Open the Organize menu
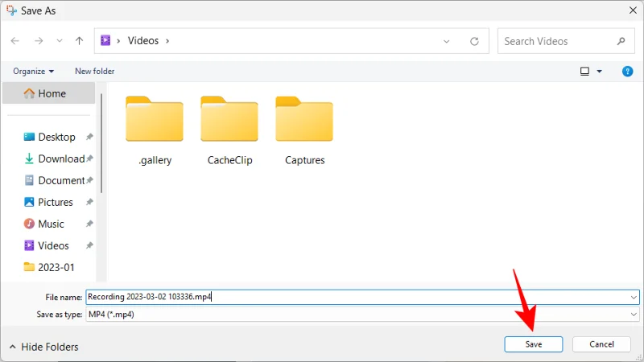This screenshot has height=362, width=644. [x=33, y=71]
